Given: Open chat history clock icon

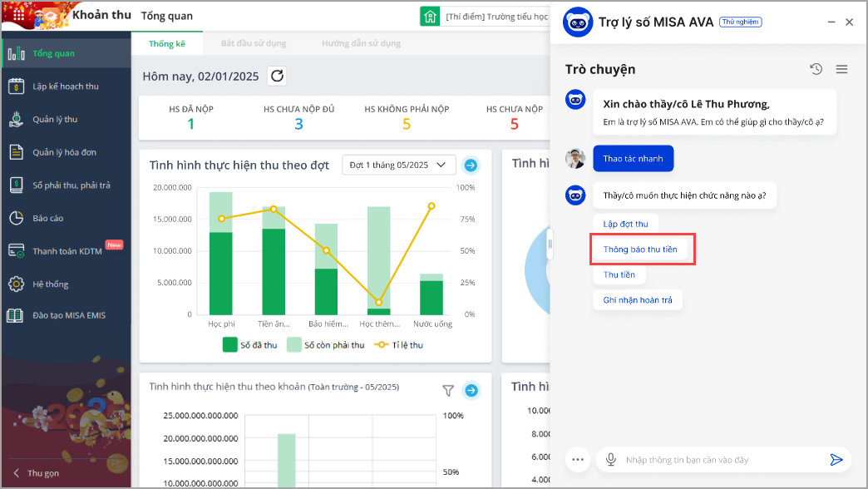Looking at the screenshot, I should (x=816, y=69).
